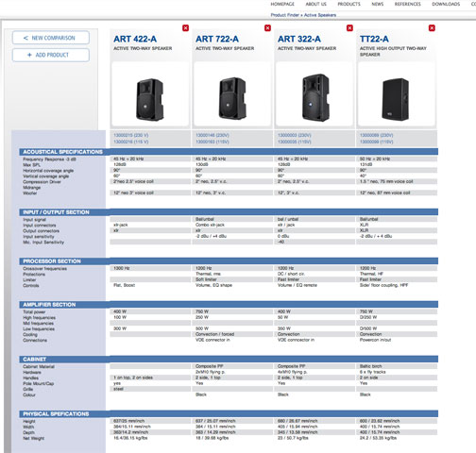Remove ART 722-A using its red X

click(267, 28)
